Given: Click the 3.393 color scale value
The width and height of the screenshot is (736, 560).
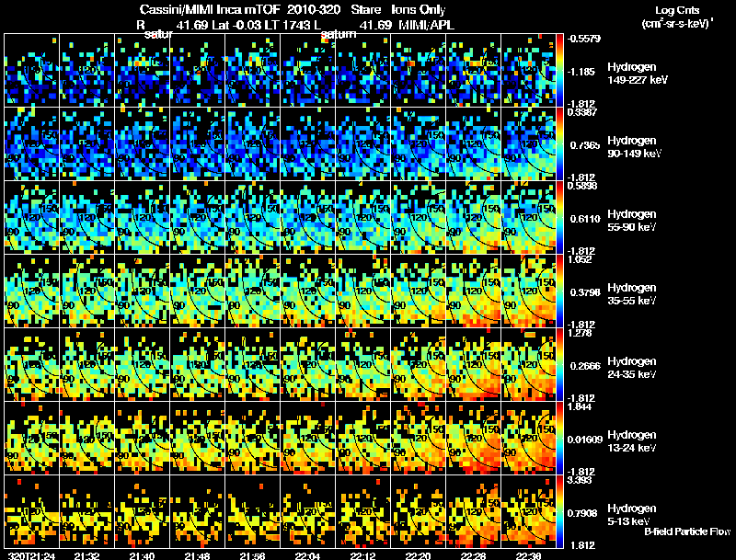Looking at the screenshot, I should coord(580,480).
